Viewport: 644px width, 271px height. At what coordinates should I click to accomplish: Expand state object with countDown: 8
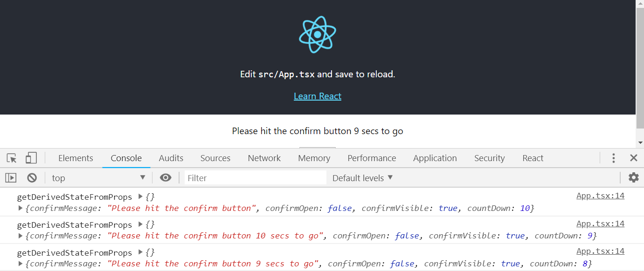point(21,264)
